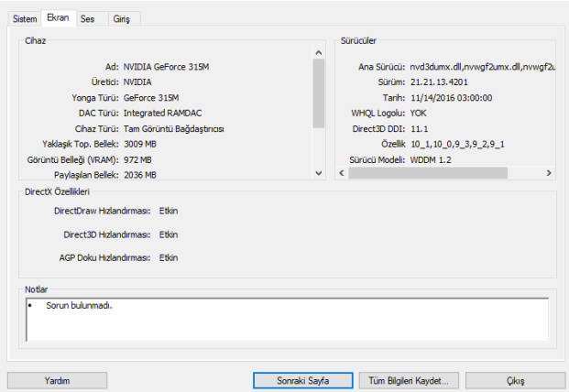The width and height of the screenshot is (569, 392).
Task: Click Cihaz panel scroll down arrow
Action: tap(319, 173)
